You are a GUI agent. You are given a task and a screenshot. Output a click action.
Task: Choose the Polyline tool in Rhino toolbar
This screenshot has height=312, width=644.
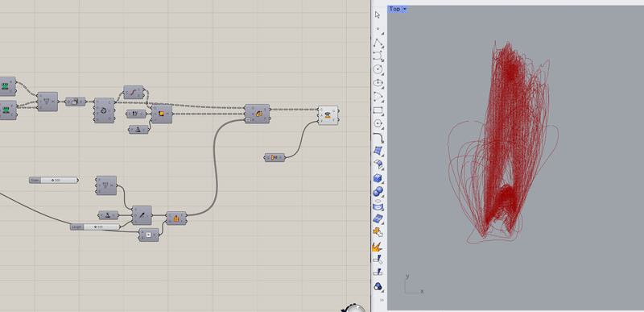click(x=378, y=43)
